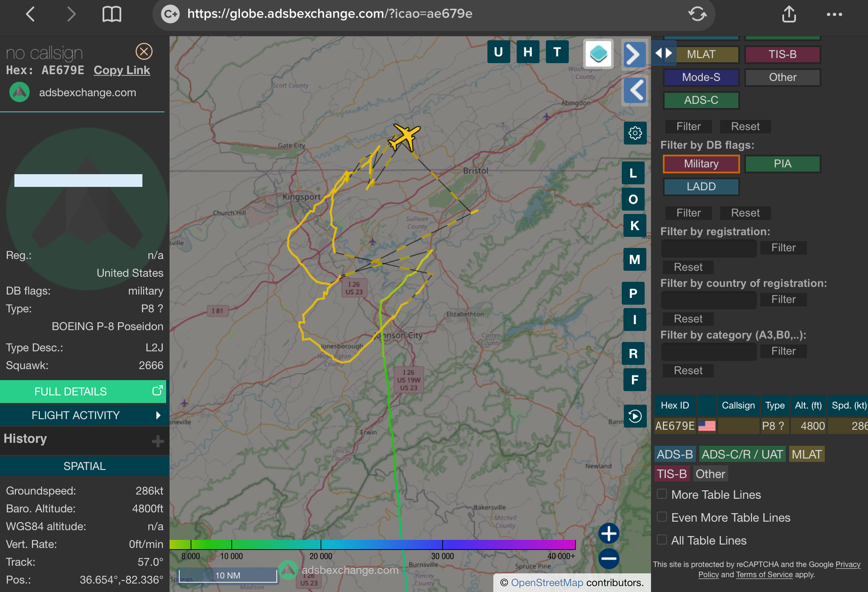Reset the DB flags filter
This screenshot has width=868, height=592.
pyautogui.click(x=745, y=213)
